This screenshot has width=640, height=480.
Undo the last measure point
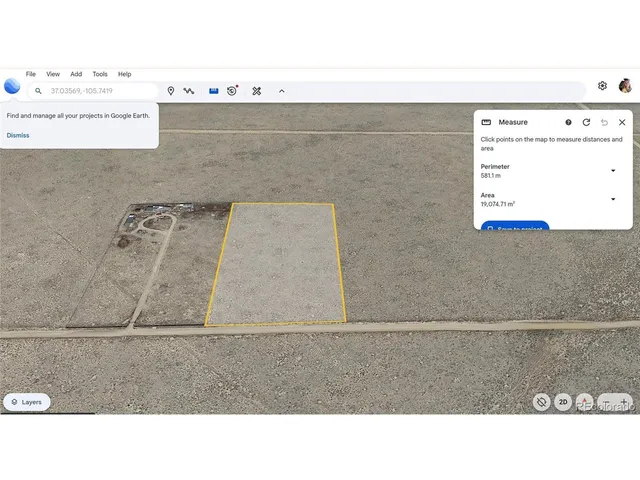604,122
